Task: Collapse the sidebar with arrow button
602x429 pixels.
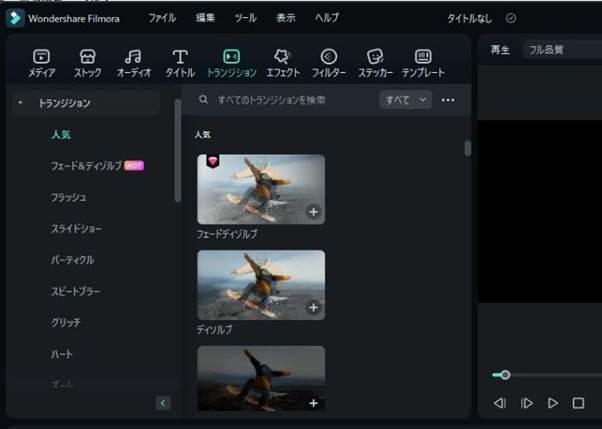Action: tap(163, 403)
